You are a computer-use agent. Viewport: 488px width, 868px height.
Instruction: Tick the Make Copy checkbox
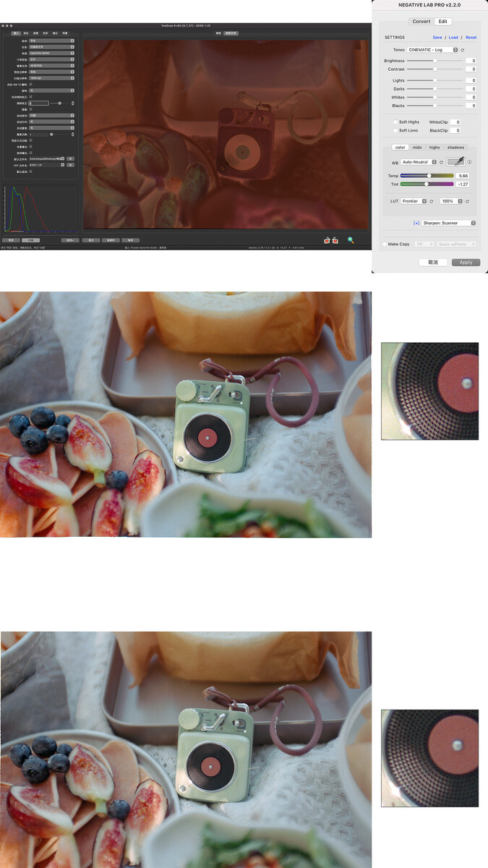385,244
